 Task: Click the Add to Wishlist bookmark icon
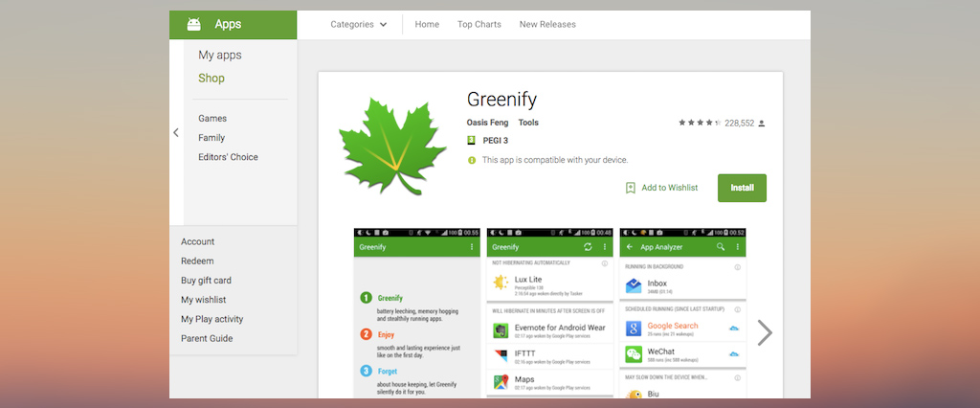pos(631,188)
